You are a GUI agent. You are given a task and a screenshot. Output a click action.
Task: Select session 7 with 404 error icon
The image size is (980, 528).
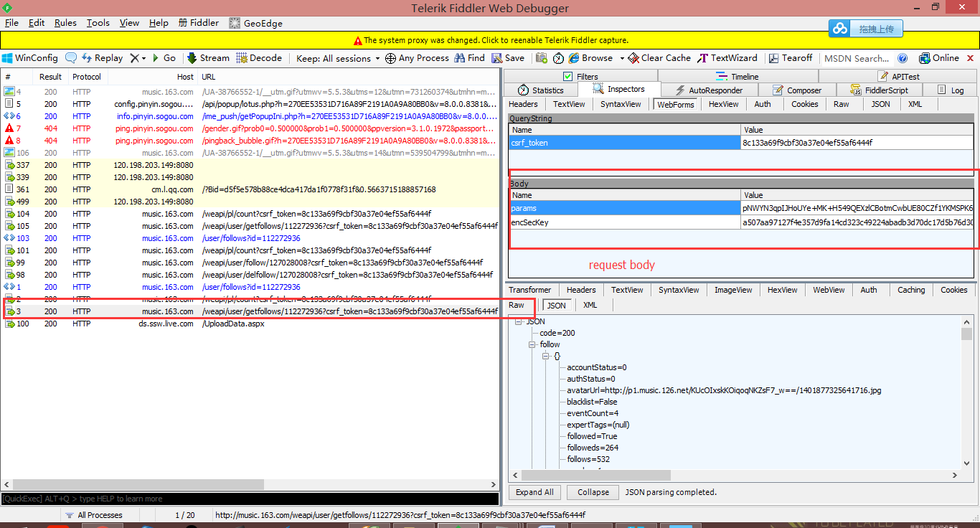pyautogui.click(x=250, y=128)
